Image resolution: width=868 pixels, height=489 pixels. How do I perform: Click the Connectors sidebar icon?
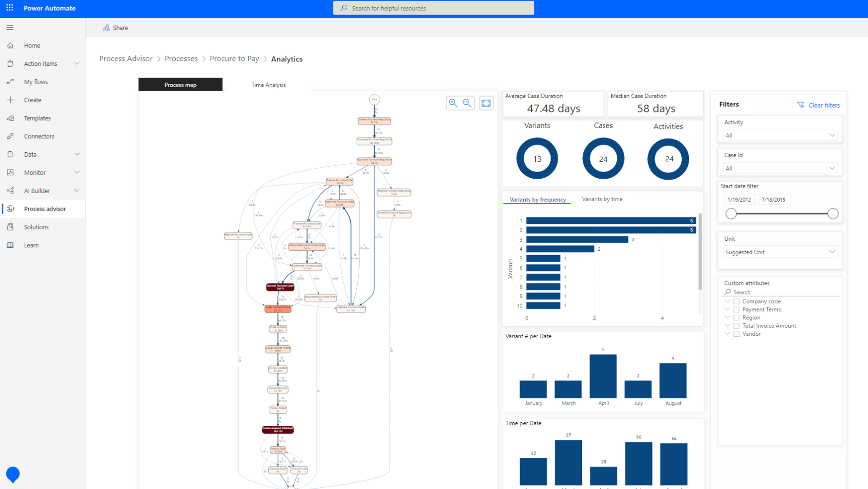tap(11, 136)
